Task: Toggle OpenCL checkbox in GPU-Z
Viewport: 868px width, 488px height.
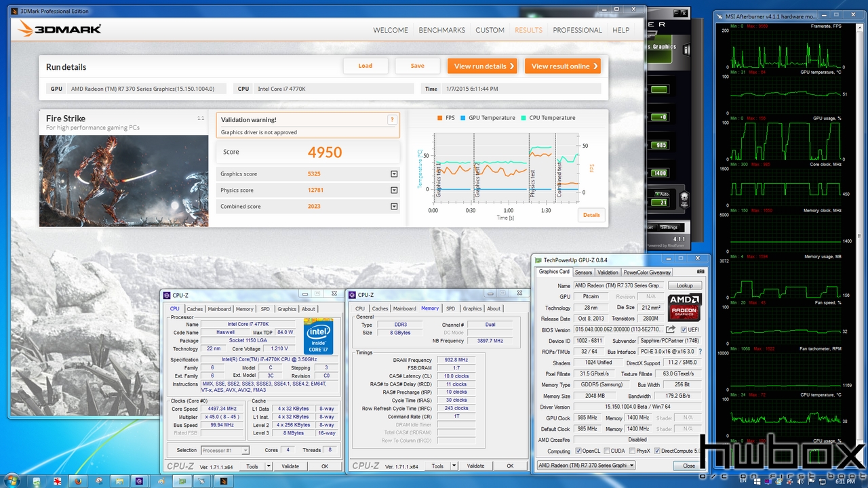Action: (578, 451)
